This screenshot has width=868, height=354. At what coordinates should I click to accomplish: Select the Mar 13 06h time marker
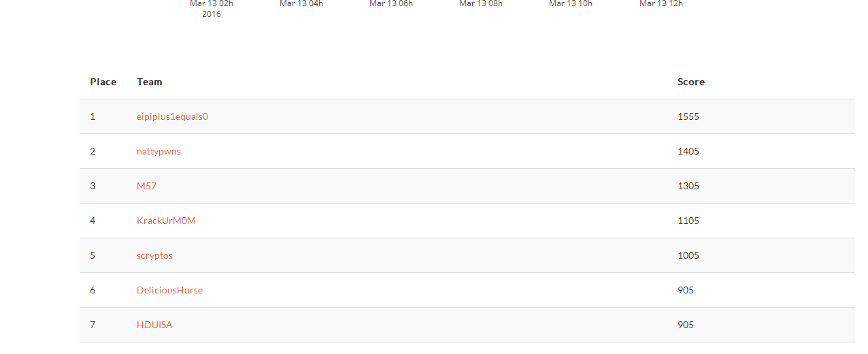(x=391, y=4)
